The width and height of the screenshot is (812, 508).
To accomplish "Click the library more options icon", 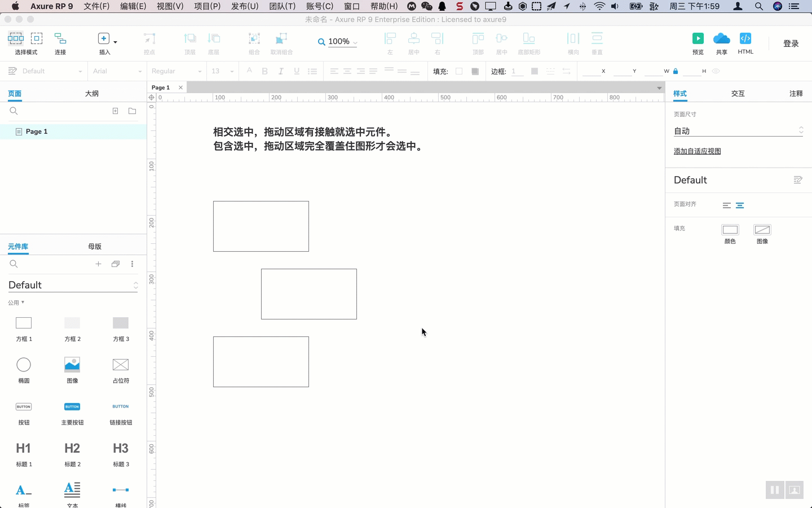I will (132, 264).
